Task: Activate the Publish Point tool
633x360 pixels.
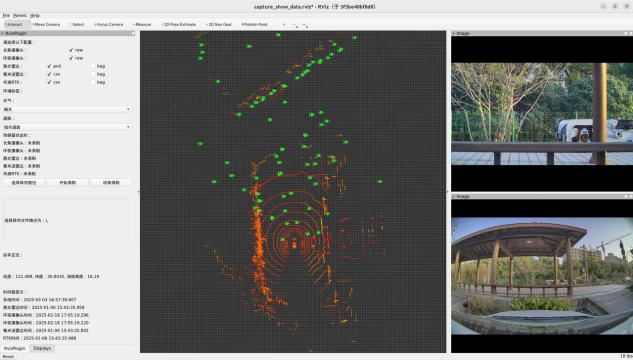Action: click(255, 25)
